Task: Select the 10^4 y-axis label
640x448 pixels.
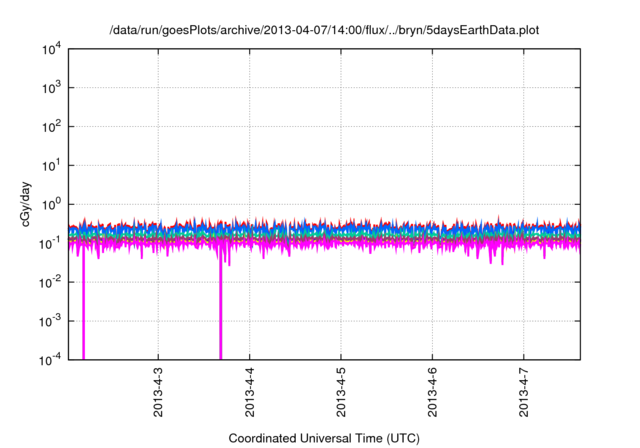Action: (51, 50)
